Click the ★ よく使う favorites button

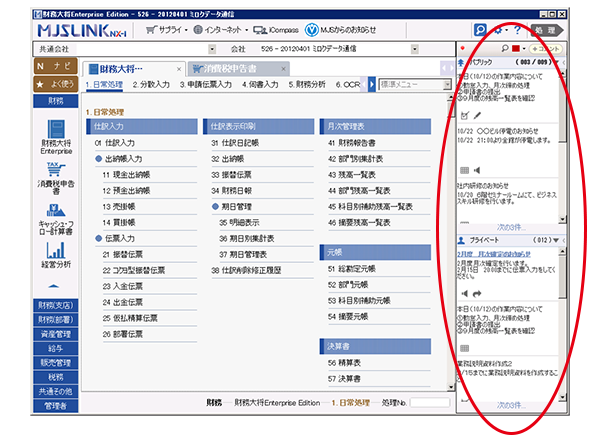tap(55, 84)
